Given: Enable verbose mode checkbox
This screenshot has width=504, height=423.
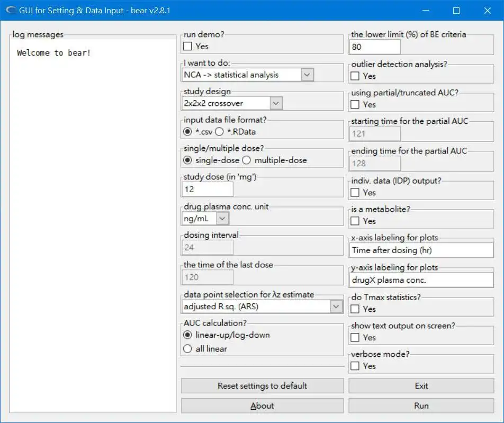Looking at the screenshot, I should [x=355, y=366].
